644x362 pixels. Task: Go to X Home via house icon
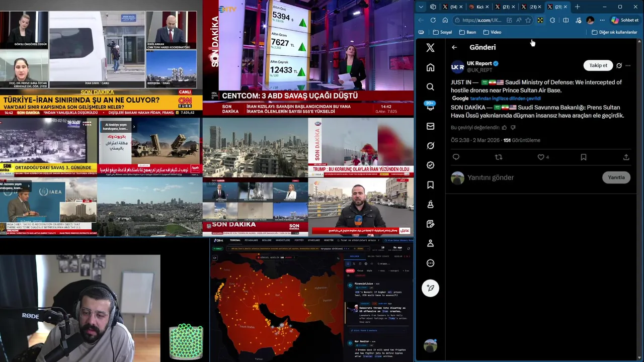(x=430, y=67)
